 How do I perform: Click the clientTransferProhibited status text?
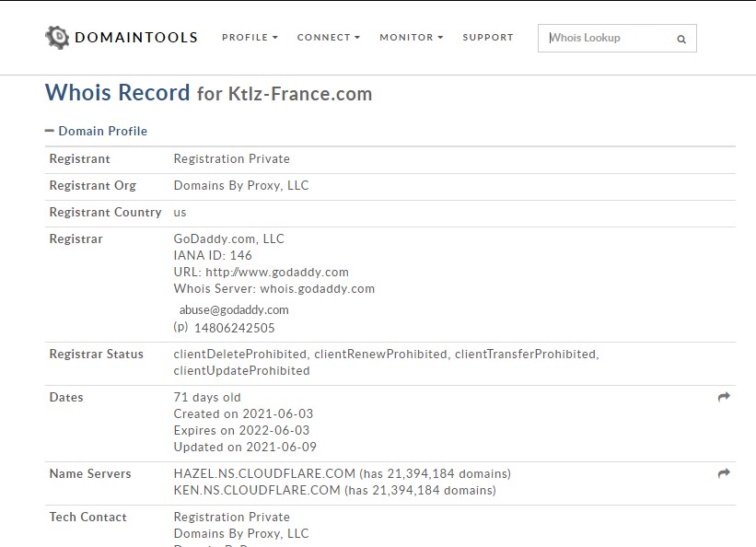524,354
